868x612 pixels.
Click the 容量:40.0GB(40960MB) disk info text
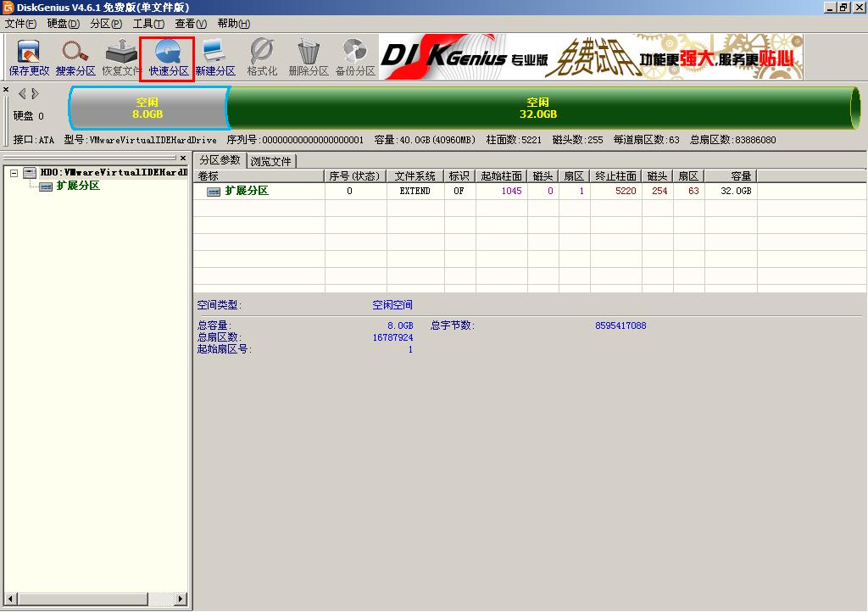(x=425, y=140)
